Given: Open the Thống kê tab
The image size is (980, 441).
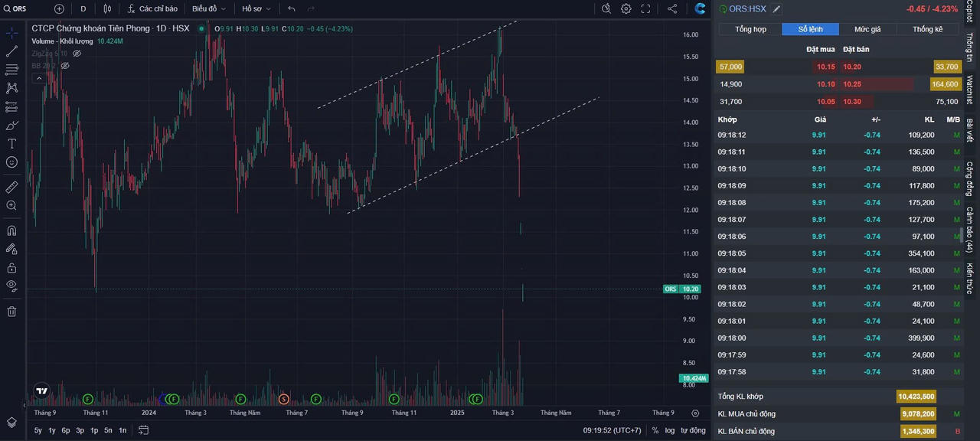Looking at the screenshot, I should point(927,29).
